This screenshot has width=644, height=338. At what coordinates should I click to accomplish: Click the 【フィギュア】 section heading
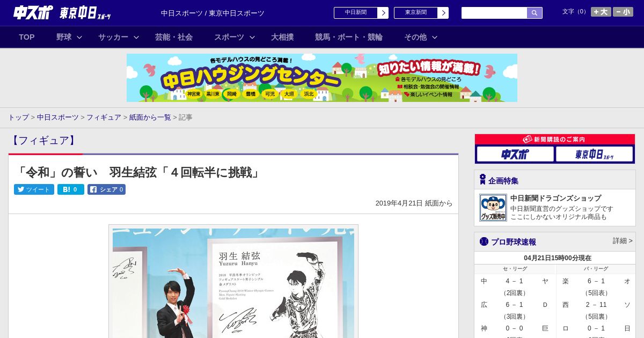(x=44, y=141)
